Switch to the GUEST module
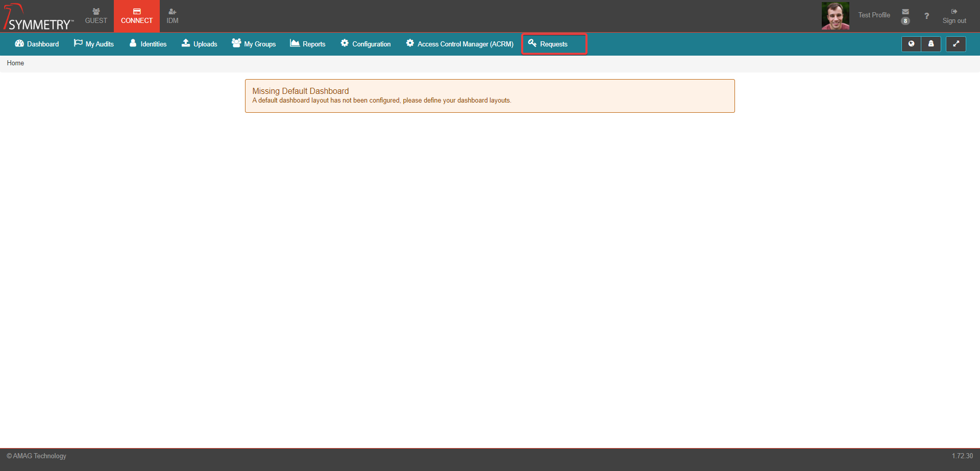 point(96,16)
